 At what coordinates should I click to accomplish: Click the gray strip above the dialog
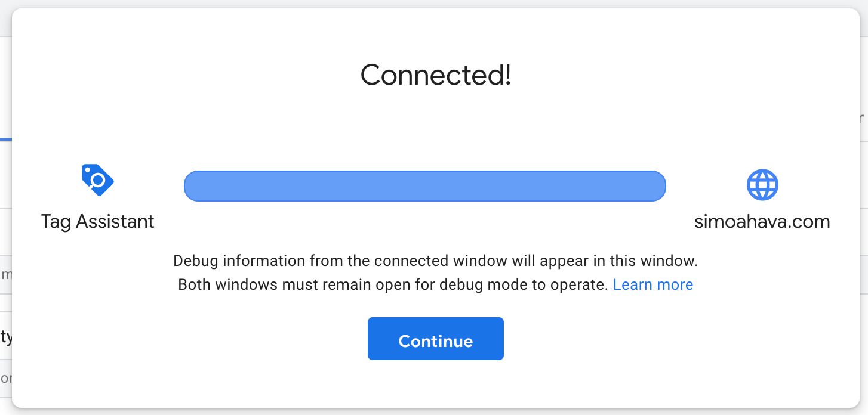coord(434,4)
